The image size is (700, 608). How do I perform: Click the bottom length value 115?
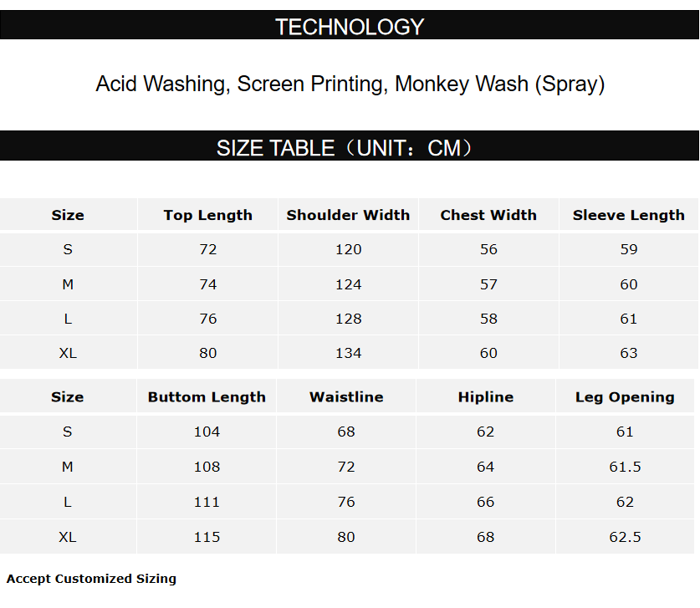click(207, 537)
